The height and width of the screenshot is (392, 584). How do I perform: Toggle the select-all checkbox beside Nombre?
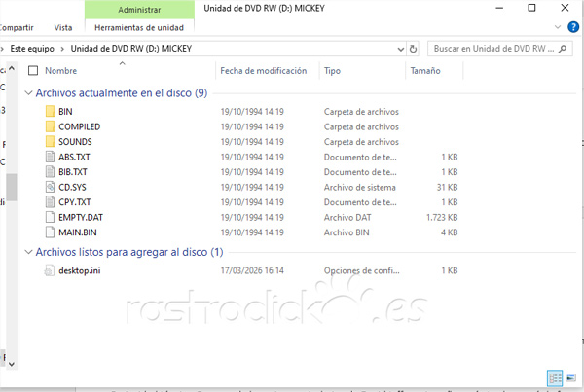34,71
